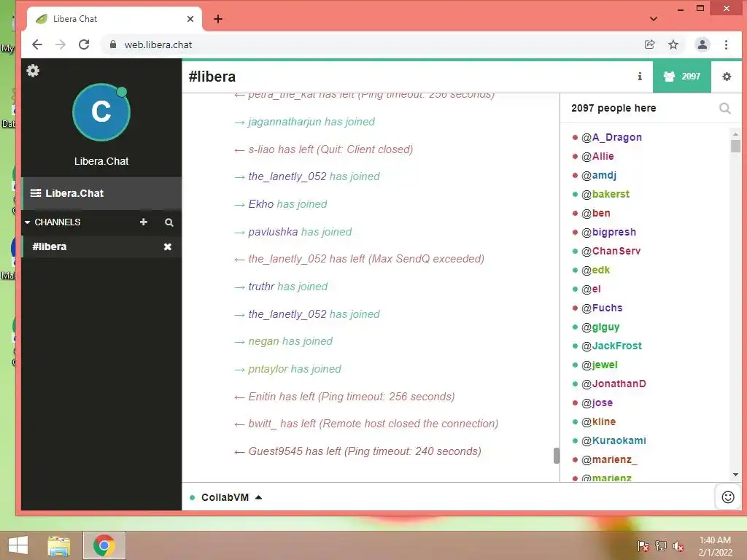Select user @edk in nick list
Screen dimensions: 747x560
pos(595,270)
